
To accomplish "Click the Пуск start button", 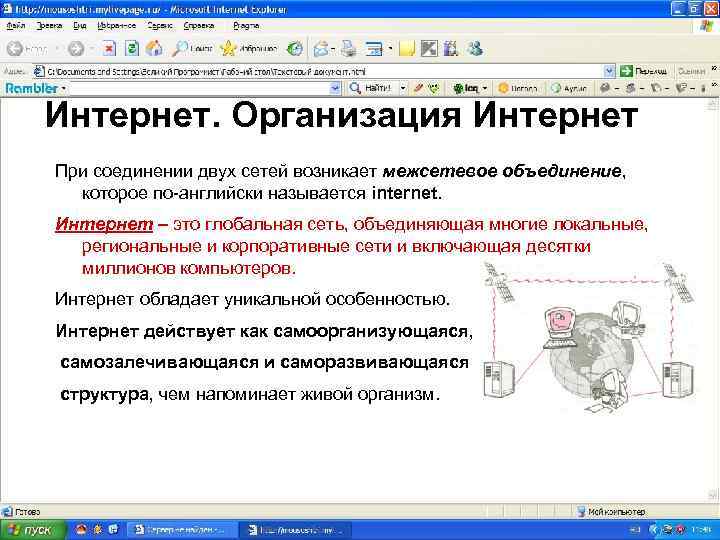I will [x=32, y=530].
